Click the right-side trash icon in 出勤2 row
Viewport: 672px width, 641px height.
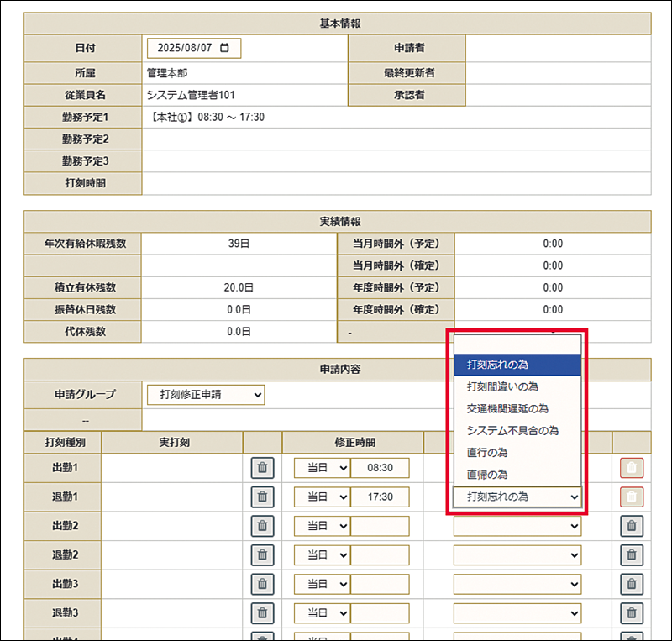click(632, 527)
